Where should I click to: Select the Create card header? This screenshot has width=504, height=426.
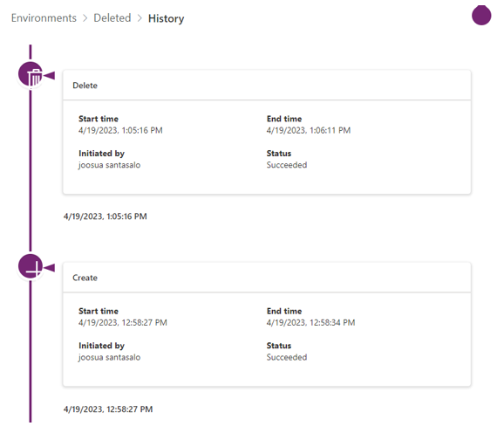[x=267, y=278]
